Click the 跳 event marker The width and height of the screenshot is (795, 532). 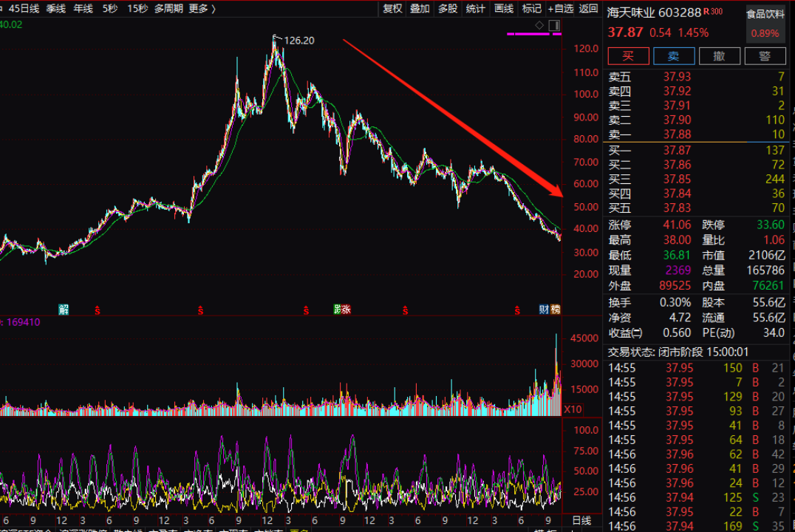click(x=337, y=310)
